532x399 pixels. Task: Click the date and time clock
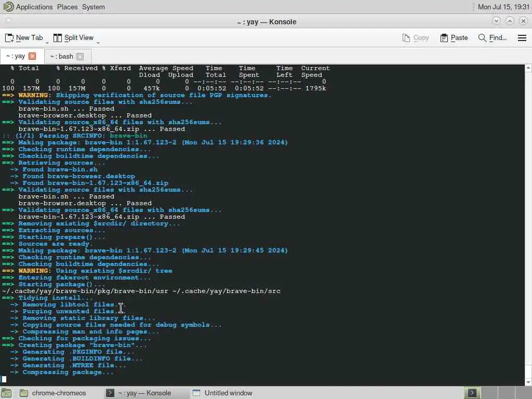coord(503,7)
